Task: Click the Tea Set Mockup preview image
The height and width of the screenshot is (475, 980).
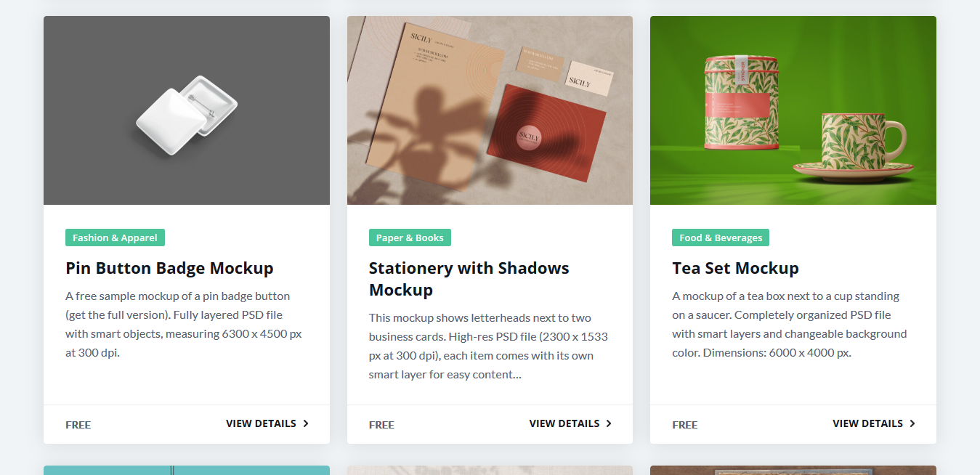Action: tap(793, 110)
